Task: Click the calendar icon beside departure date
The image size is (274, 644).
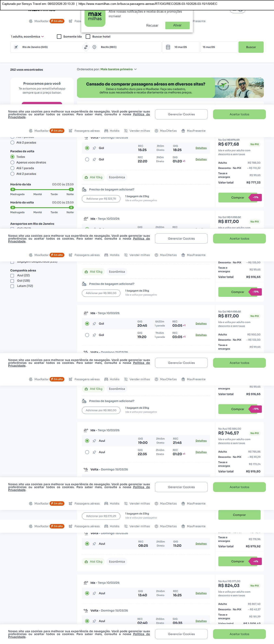Action: click(168, 47)
